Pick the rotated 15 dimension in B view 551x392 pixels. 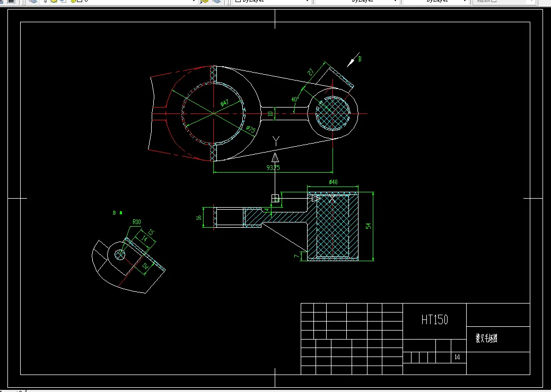coord(151,233)
